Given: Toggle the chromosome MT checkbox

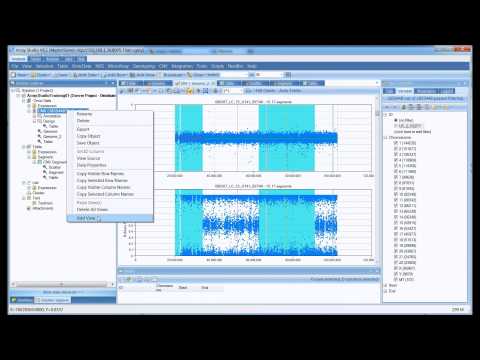Looking at the screenshot, I should [x=396, y=280].
